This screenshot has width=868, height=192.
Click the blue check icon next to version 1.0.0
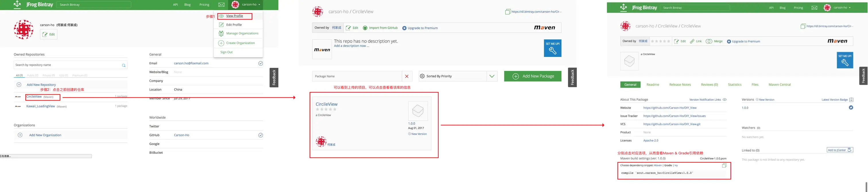click(x=851, y=108)
